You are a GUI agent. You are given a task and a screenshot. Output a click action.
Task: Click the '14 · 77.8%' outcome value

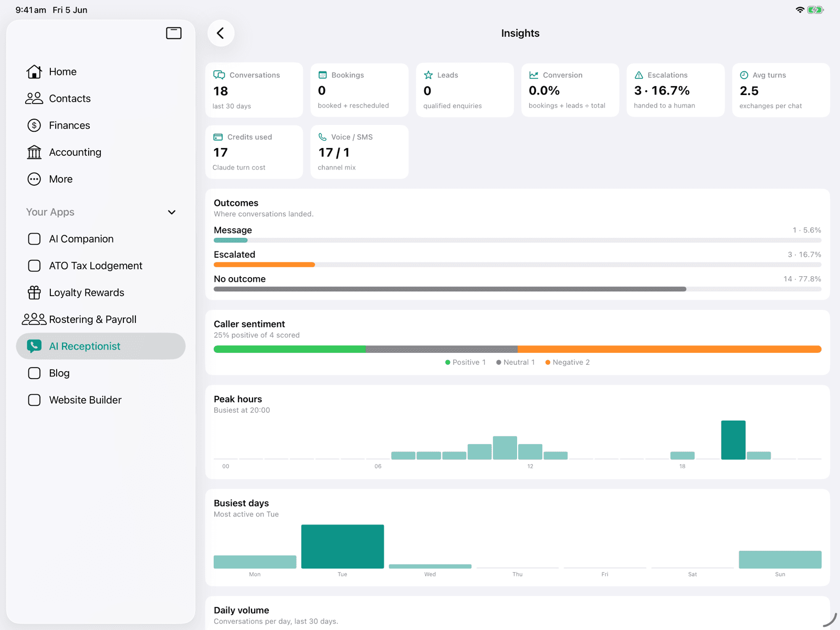[x=802, y=279]
